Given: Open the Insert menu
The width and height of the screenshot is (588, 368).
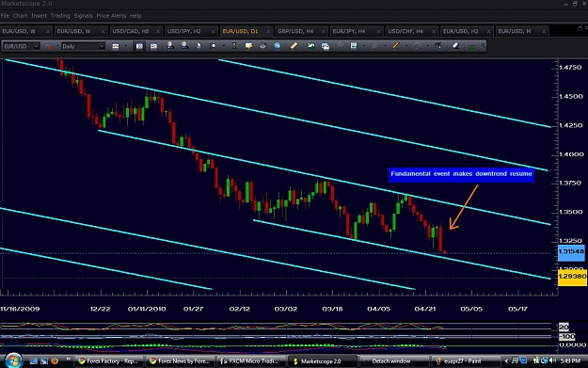Looking at the screenshot, I should [x=39, y=16].
